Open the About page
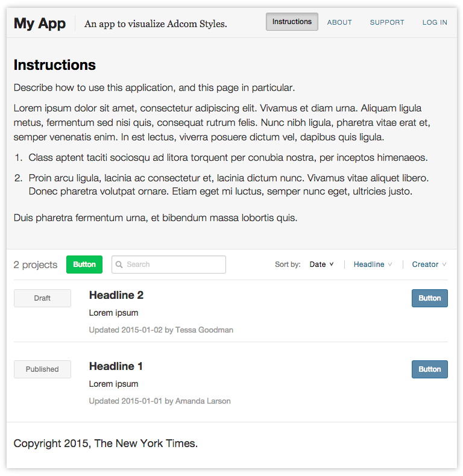463x476 pixels. (x=339, y=22)
